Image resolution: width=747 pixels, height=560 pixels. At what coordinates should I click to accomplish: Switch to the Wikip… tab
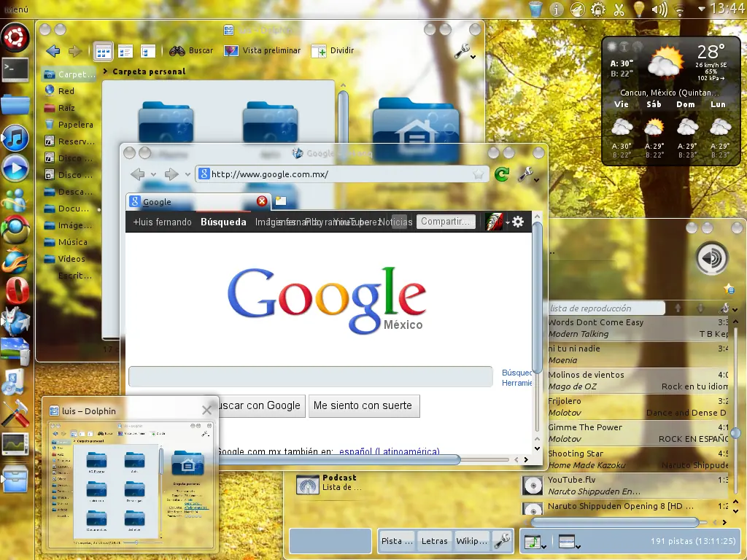(472, 541)
